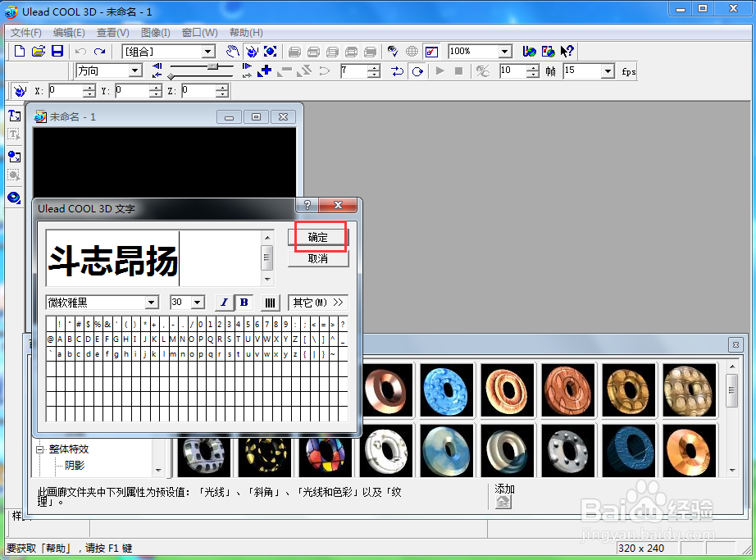
Task: Click the text box scrollbar in dialog
Action: (267, 258)
